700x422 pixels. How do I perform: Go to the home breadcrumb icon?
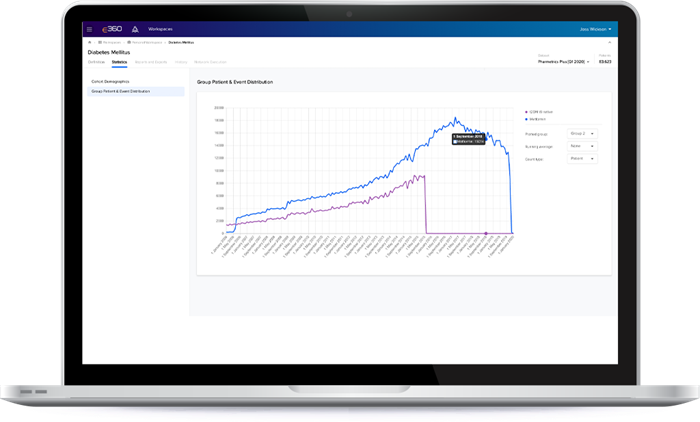[x=90, y=42]
